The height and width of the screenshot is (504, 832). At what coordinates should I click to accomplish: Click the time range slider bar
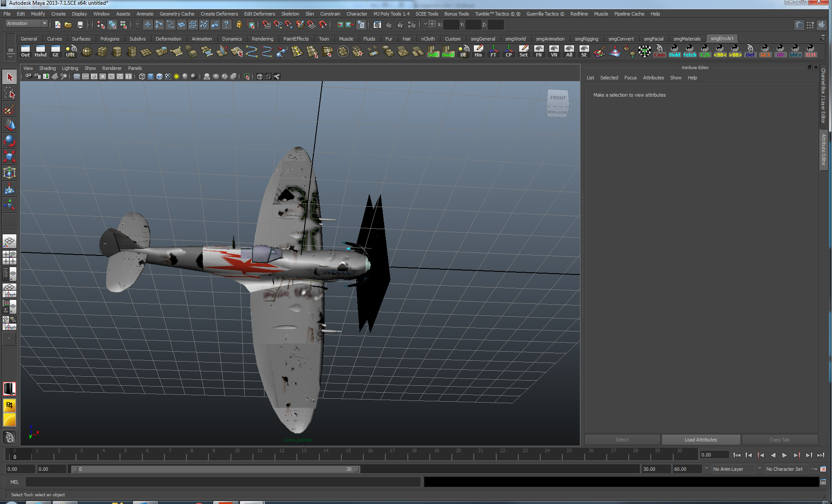215,469
